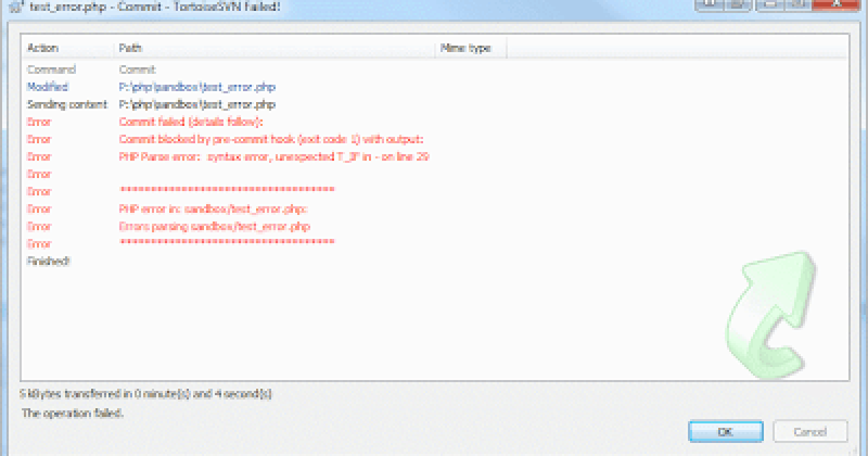Screen dimensions: 868x456
Task: Select 'PHP error in: sandbox/test_error.php' line
Action: click(x=213, y=209)
